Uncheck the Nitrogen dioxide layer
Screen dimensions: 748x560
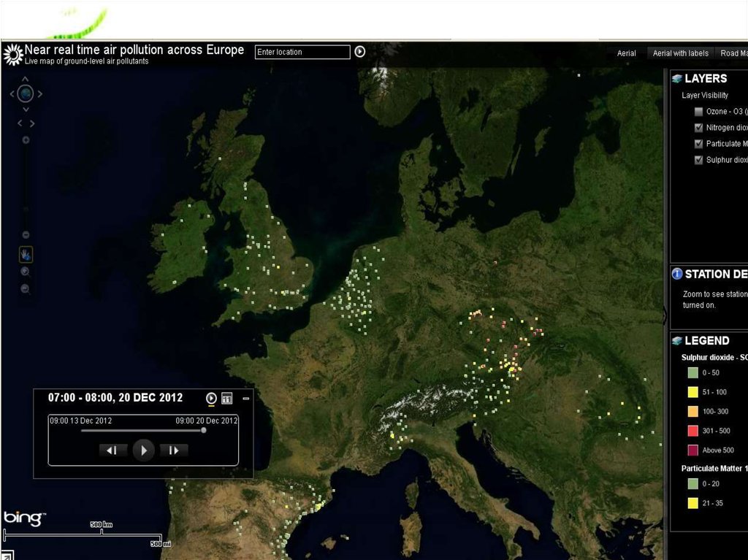(698, 128)
